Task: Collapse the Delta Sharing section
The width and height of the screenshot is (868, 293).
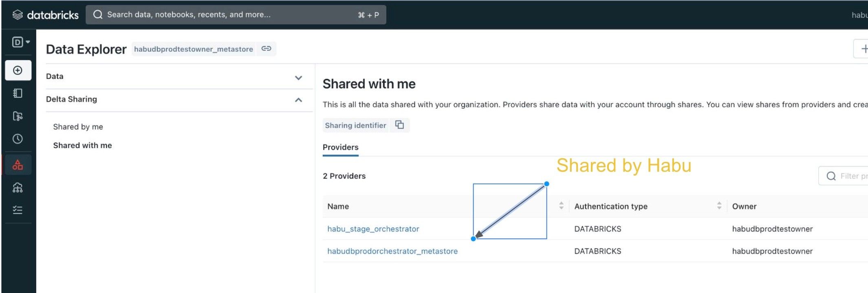Action: pyautogui.click(x=298, y=100)
